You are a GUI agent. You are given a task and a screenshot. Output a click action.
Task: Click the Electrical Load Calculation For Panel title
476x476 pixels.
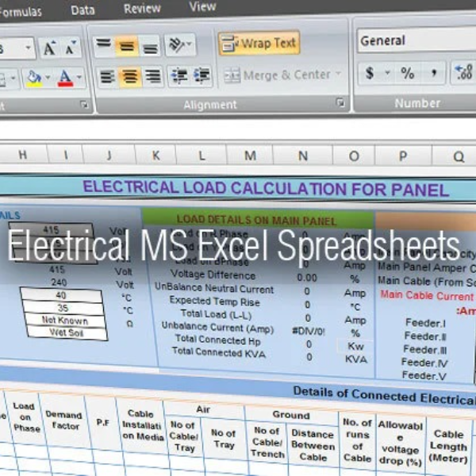point(266,189)
